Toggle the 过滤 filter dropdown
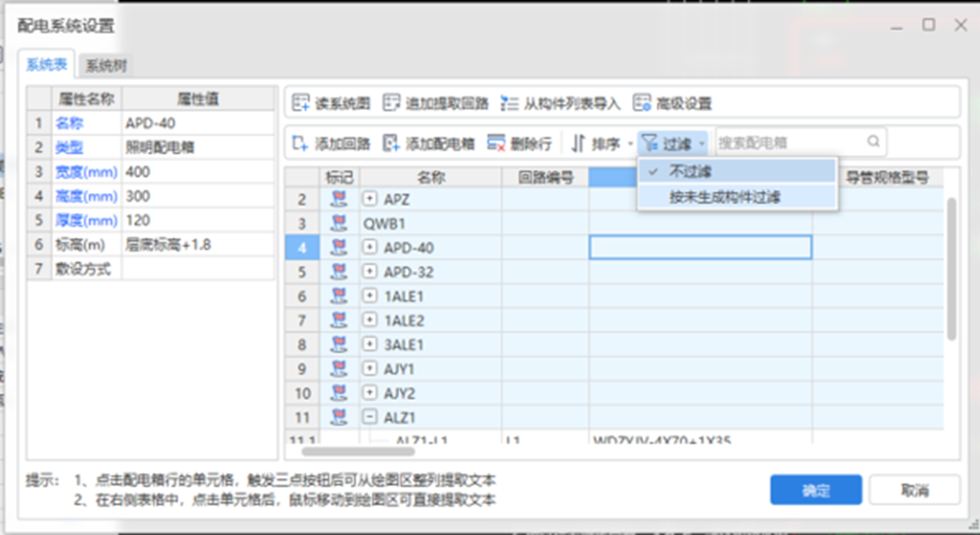The image size is (980, 535). (674, 143)
